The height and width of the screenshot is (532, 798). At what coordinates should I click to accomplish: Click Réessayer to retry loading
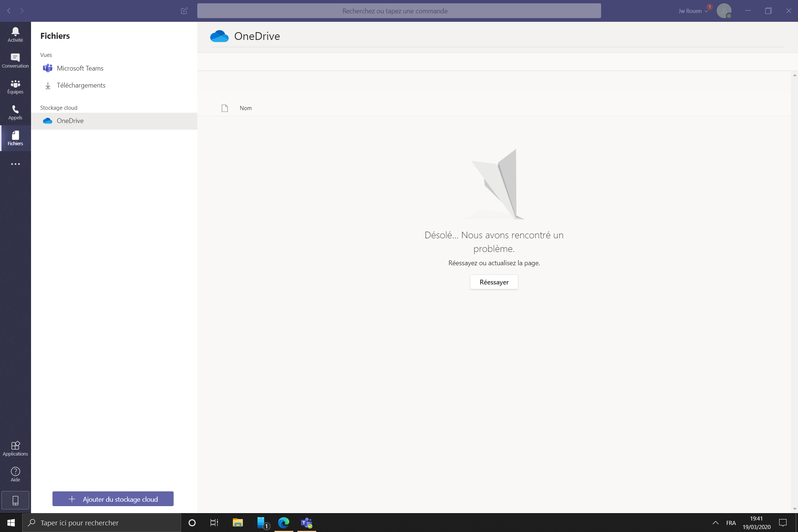(x=494, y=282)
